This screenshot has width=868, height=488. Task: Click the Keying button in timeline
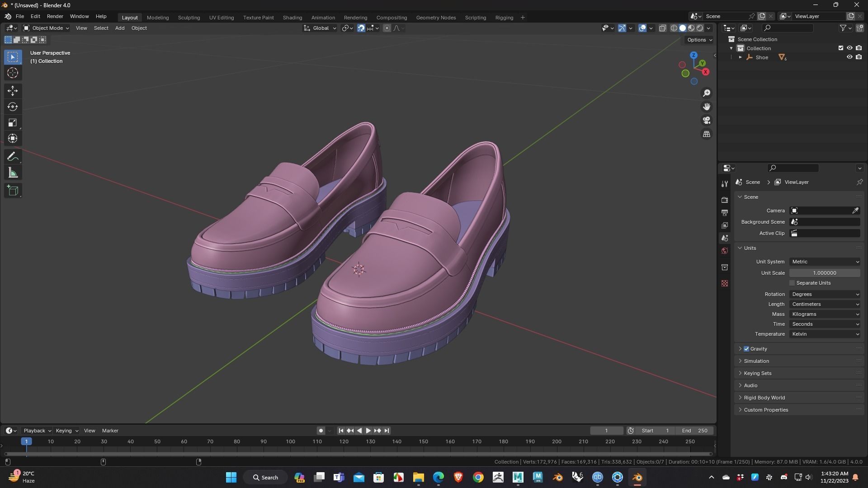coord(66,431)
